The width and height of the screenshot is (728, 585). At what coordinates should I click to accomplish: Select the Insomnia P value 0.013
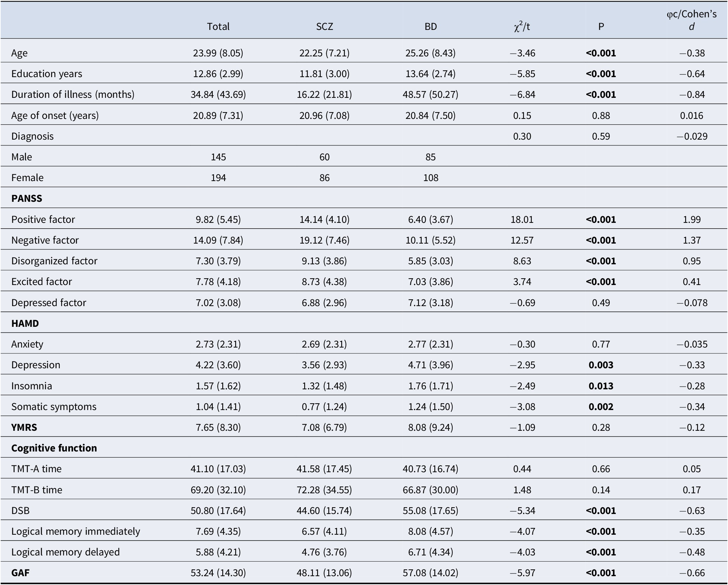tap(601, 386)
